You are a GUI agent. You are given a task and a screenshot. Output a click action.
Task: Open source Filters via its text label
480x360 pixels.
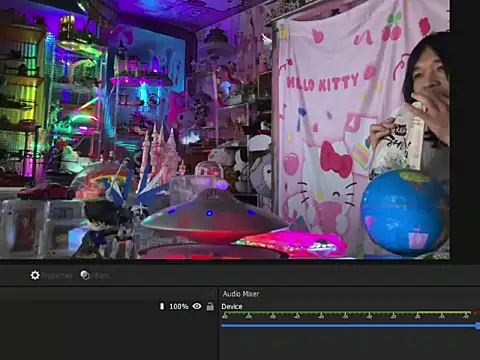[x=100, y=276]
